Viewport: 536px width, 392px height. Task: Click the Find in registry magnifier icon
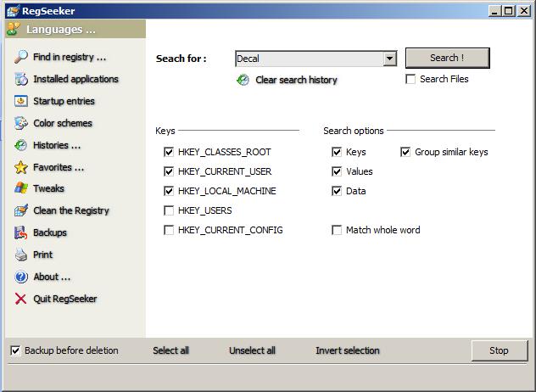pyautogui.click(x=21, y=57)
